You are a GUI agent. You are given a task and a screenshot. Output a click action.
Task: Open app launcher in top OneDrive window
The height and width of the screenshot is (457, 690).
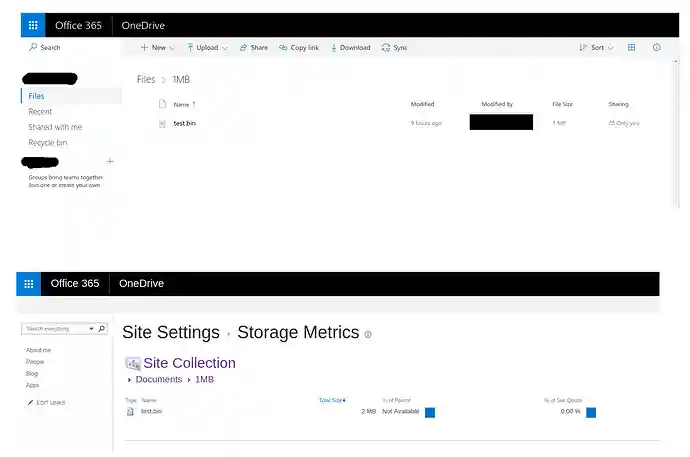(33, 25)
